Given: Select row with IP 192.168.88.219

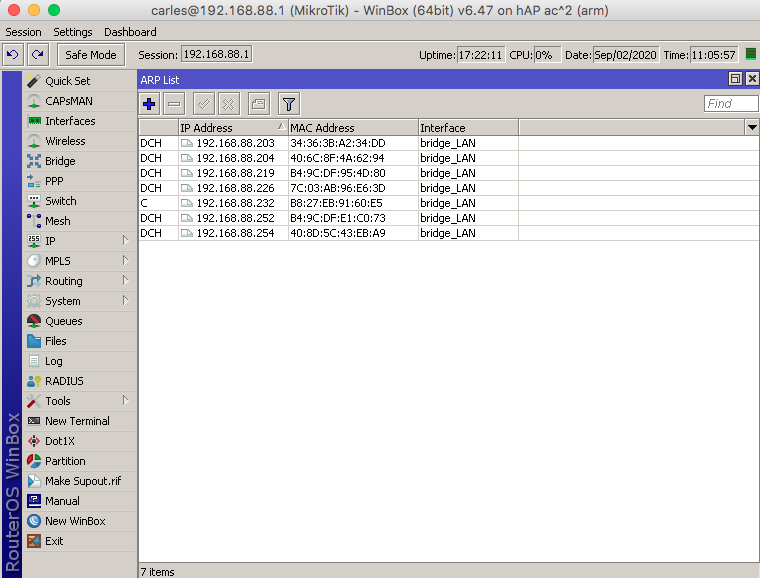Looking at the screenshot, I should click(448, 173).
